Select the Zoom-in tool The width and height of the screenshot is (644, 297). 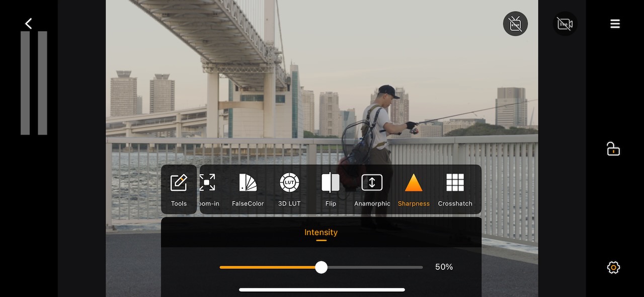coord(207,189)
